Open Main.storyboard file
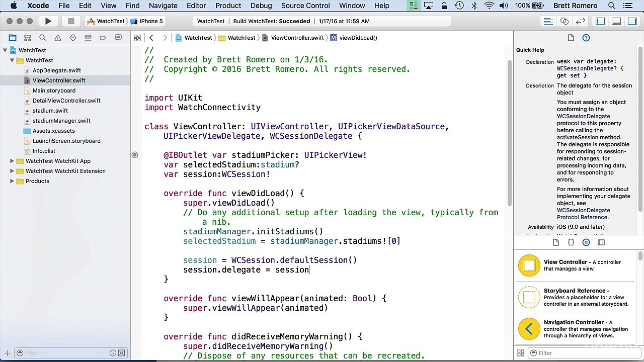The height and width of the screenshot is (362, 644). (54, 90)
